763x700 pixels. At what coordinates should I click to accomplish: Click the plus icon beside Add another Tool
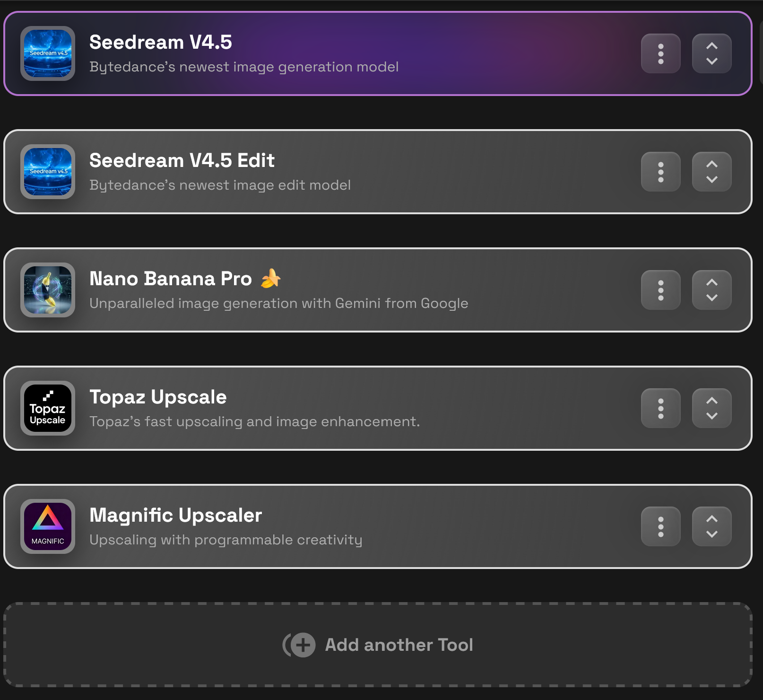click(x=303, y=645)
